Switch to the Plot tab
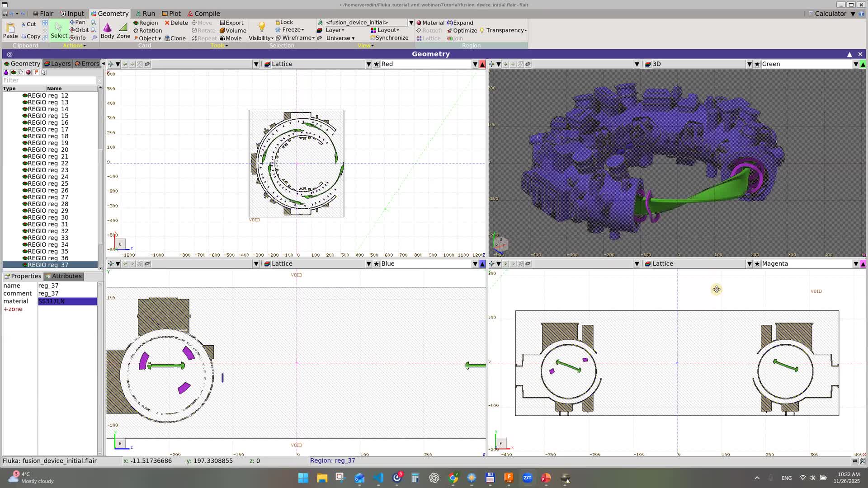The image size is (868, 488). tap(171, 14)
